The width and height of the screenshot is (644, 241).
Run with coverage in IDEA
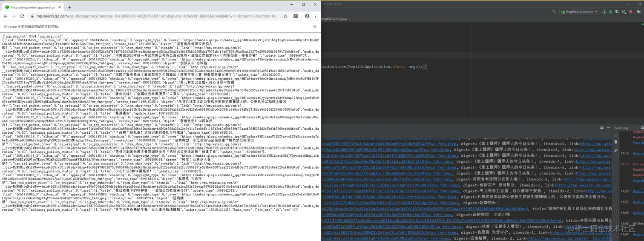(617, 11)
